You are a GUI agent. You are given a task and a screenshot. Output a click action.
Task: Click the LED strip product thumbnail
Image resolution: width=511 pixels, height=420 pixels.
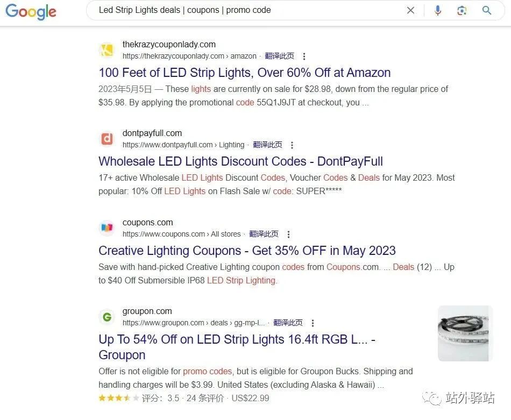pos(465,333)
